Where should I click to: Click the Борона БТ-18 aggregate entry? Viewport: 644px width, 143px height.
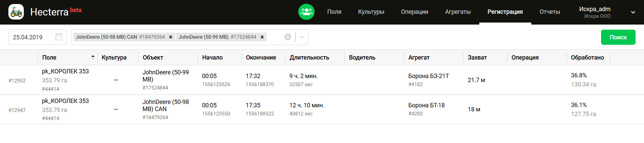[426, 105]
